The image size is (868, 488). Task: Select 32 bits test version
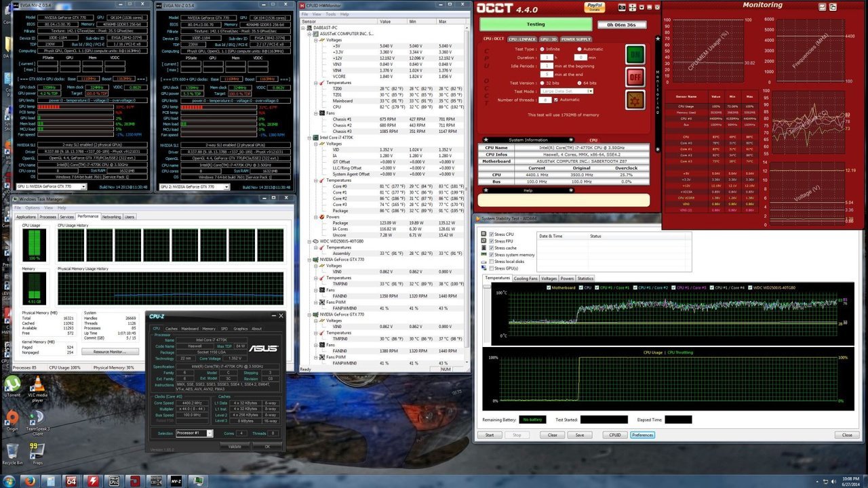542,83
